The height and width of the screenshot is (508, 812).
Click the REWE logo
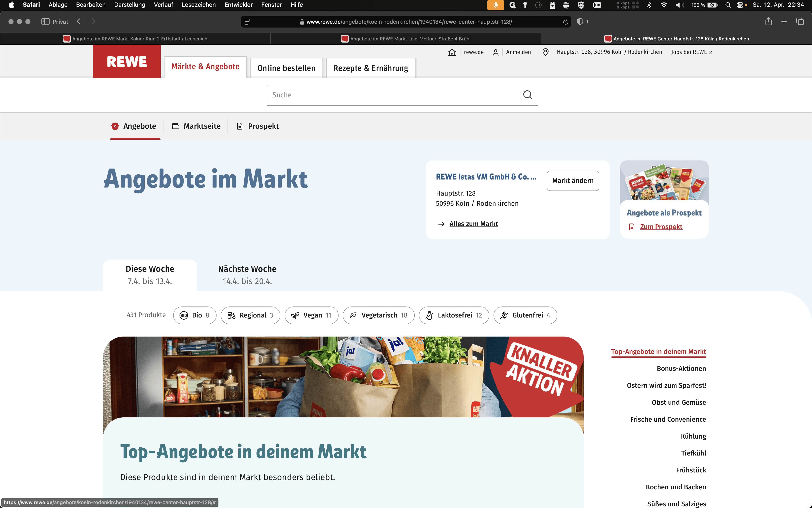pyautogui.click(x=127, y=61)
